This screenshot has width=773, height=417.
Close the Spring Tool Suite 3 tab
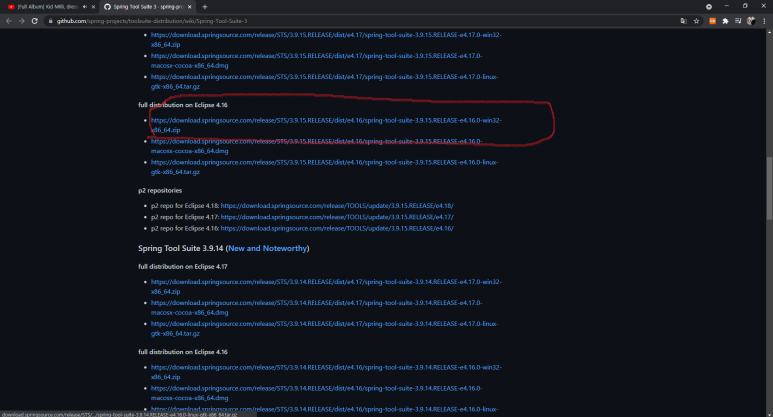189,7
